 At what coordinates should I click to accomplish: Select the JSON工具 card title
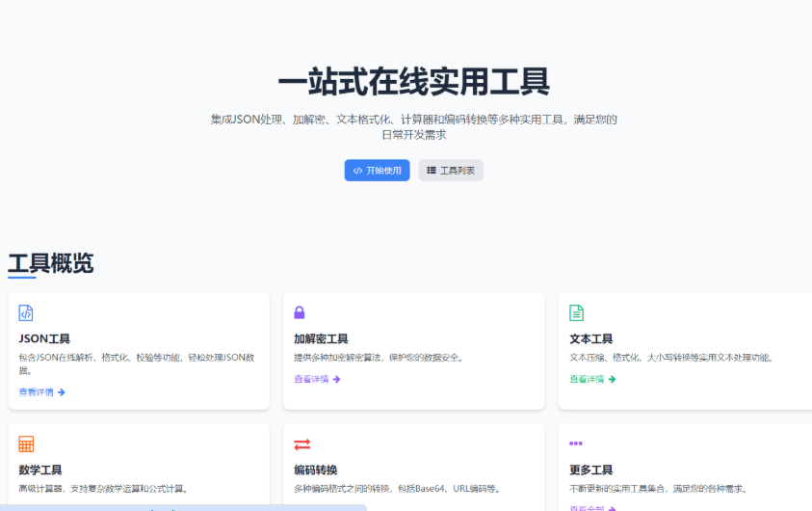44,339
